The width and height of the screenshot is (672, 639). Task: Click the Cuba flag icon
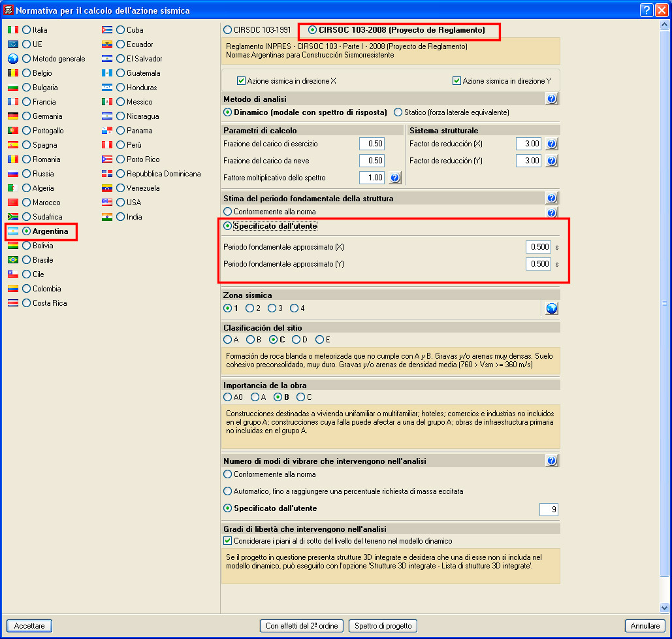click(106, 29)
